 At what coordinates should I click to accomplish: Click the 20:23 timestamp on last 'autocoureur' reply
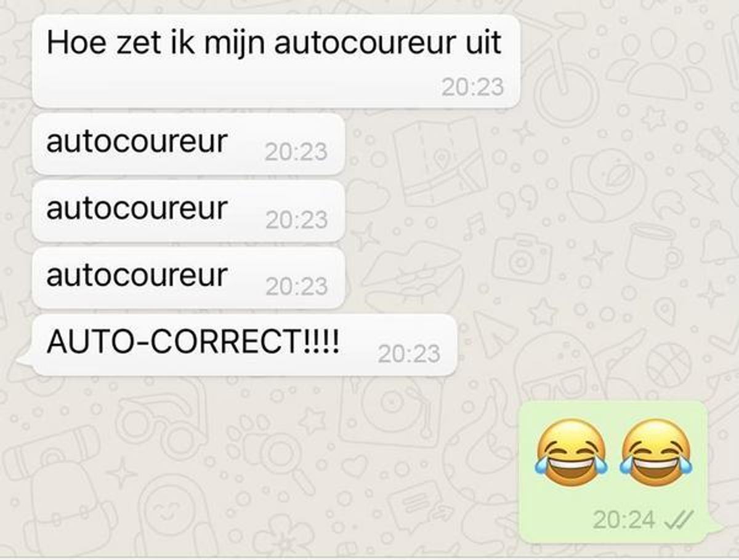coord(296,286)
